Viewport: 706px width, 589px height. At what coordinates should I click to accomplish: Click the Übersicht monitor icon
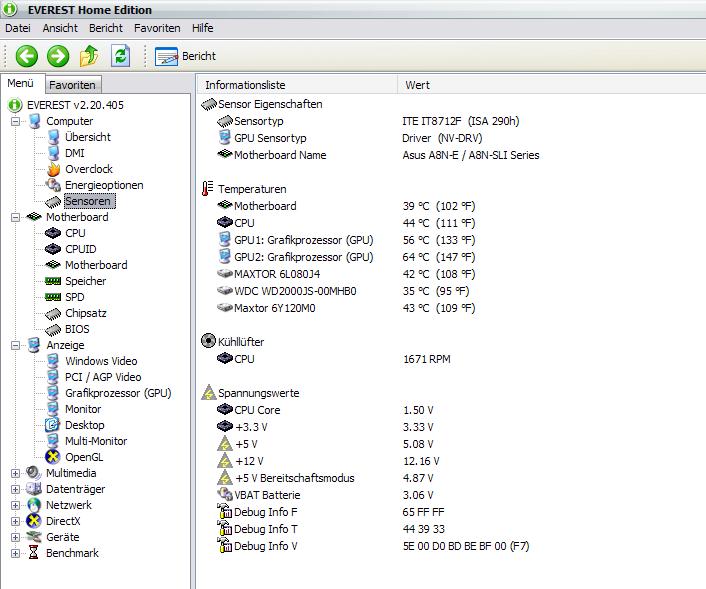(x=54, y=137)
